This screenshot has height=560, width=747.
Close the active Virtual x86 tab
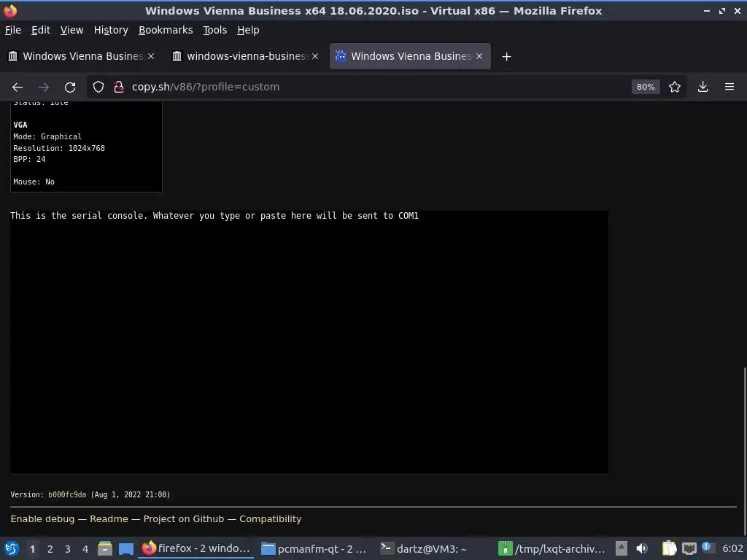click(479, 56)
